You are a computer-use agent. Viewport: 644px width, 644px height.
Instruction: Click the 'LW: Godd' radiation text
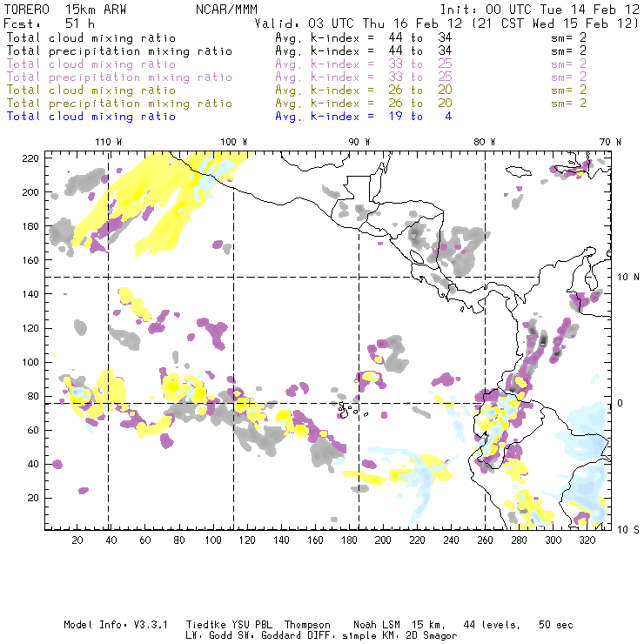tap(208, 636)
